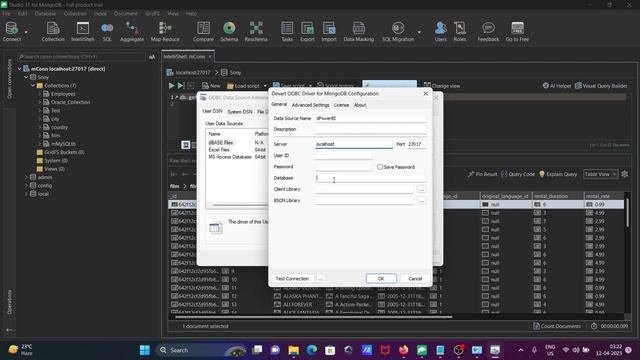Toggle case-sensitive search aA icon
Viewport: 640px width, 360px height.
click(152, 57)
